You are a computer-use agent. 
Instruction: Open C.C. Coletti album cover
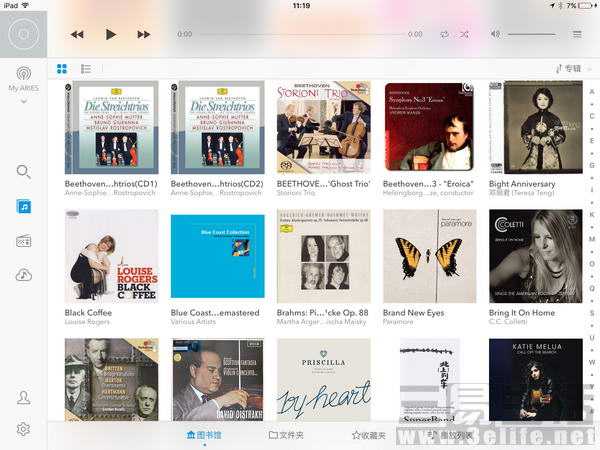click(536, 256)
